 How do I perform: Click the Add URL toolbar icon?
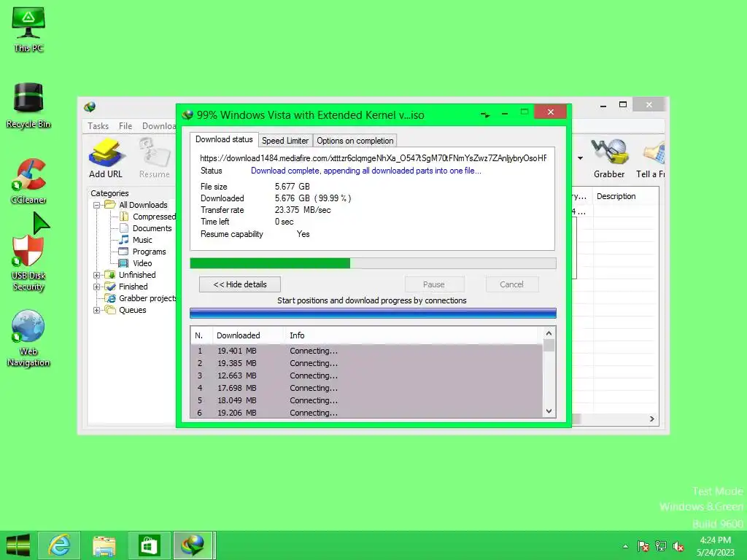105,158
